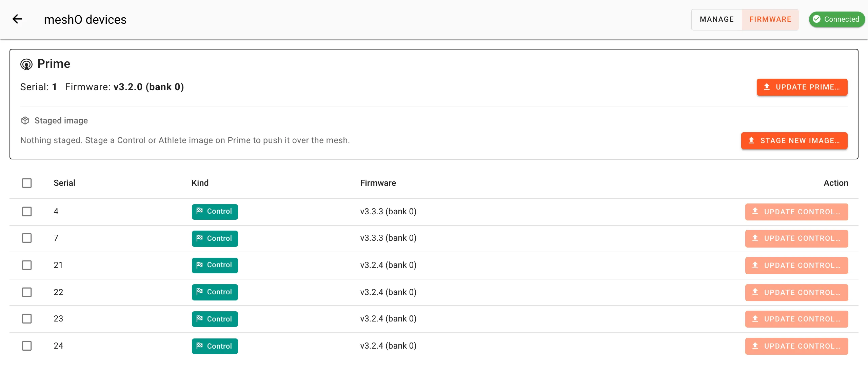Click the meshO devices page title

(85, 20)
